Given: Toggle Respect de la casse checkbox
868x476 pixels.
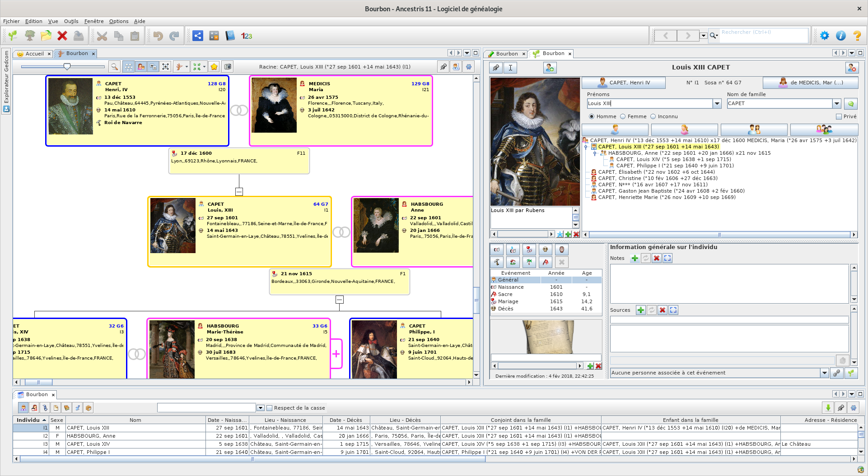Looking at the screenshot, I should [x=270, y=408].
